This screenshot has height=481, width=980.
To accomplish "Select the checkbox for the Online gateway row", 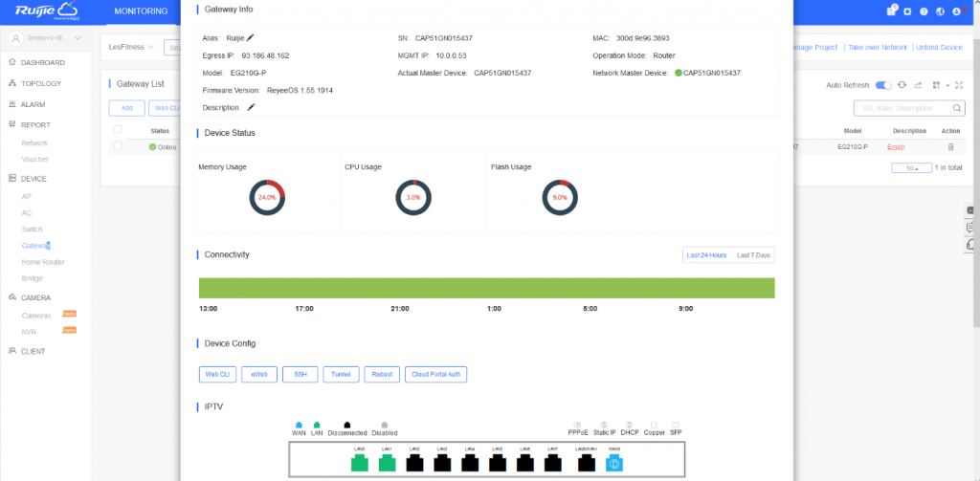I will (118, 146).
